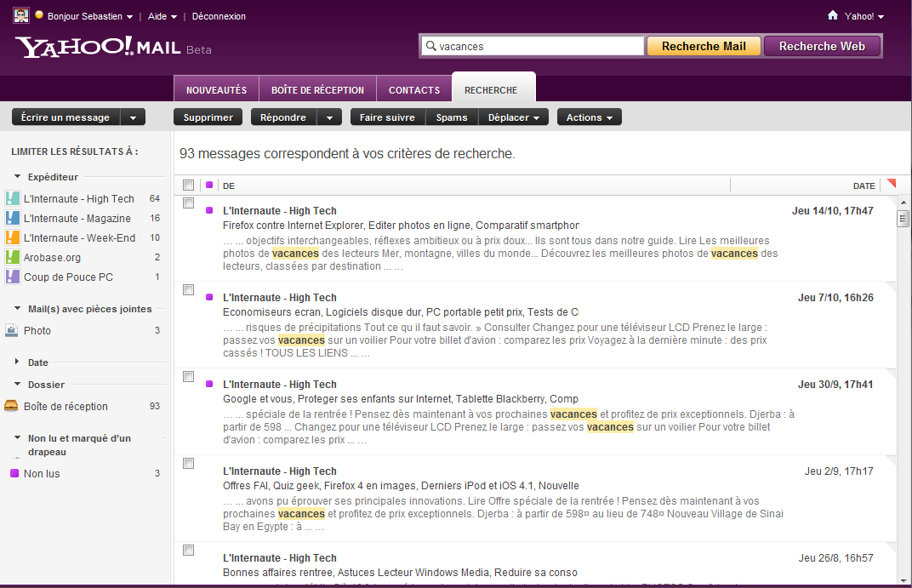Collapse the Dossier filter section
This screenshot has height=588, width=912.
[x=18, y=384]
